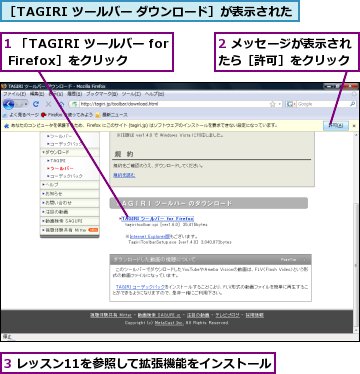
Task: Open 編集(E) menu
Action: (37, 94)
